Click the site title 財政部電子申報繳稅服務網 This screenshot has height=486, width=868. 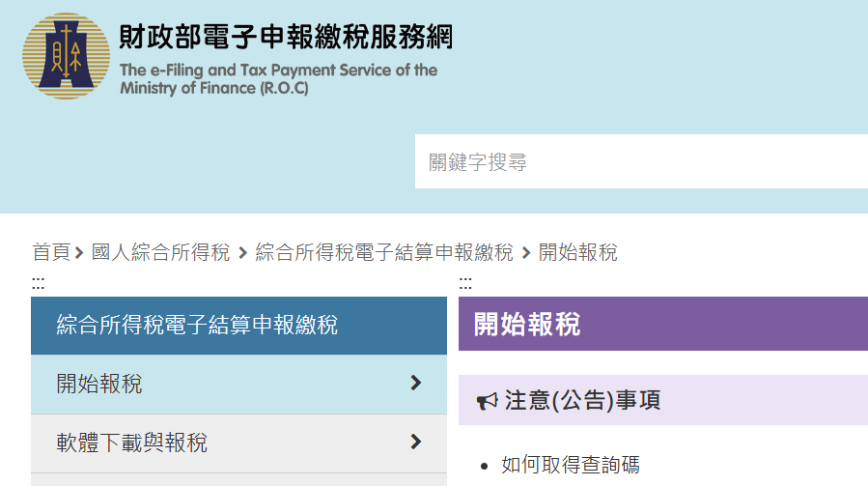click(x=286, y=37)
